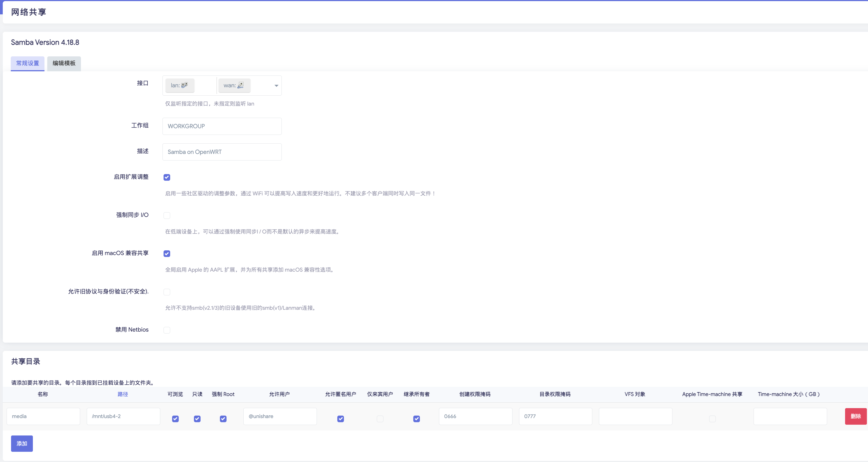
Task: Click the 删除 button for media share
Action: (x=855, y=416)
